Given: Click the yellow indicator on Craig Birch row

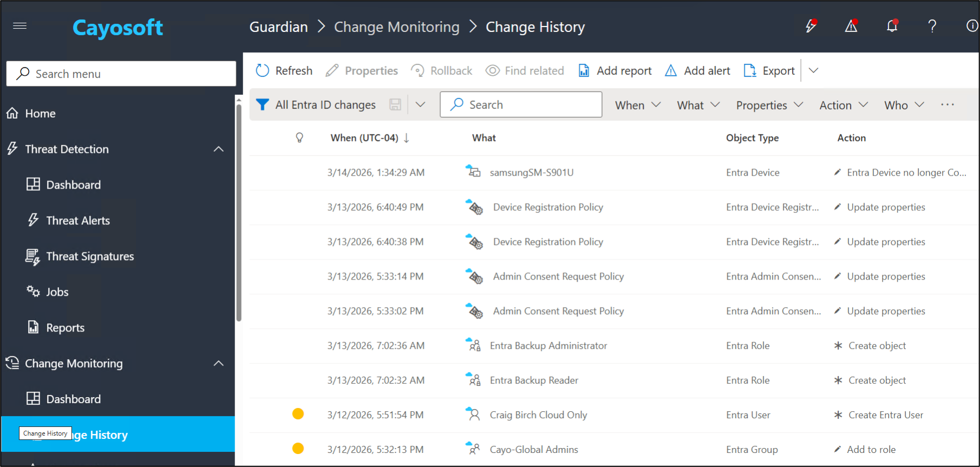Looking at the screenshot, I should 298,414.
